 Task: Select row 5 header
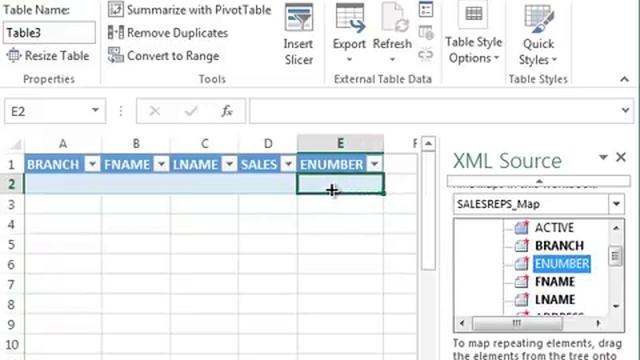coord(11,244)
